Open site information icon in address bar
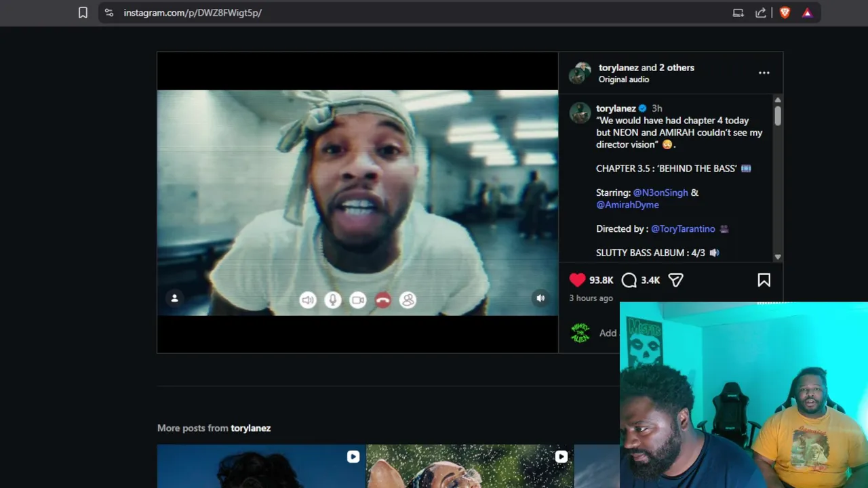Image resolution: width=868 pixels, height=488 pixels. (109, 13)
